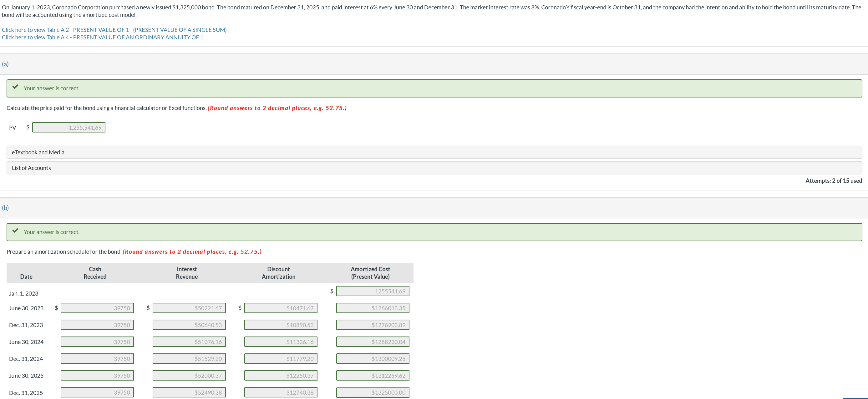Click the part (b) section header
Viewport: 868px width, 399px height.
[x=5, y=208]
